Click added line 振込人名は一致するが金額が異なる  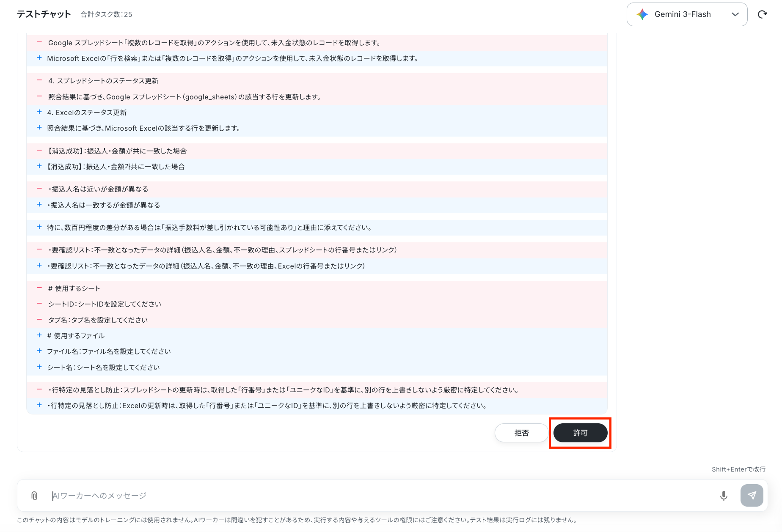(317, 205)
